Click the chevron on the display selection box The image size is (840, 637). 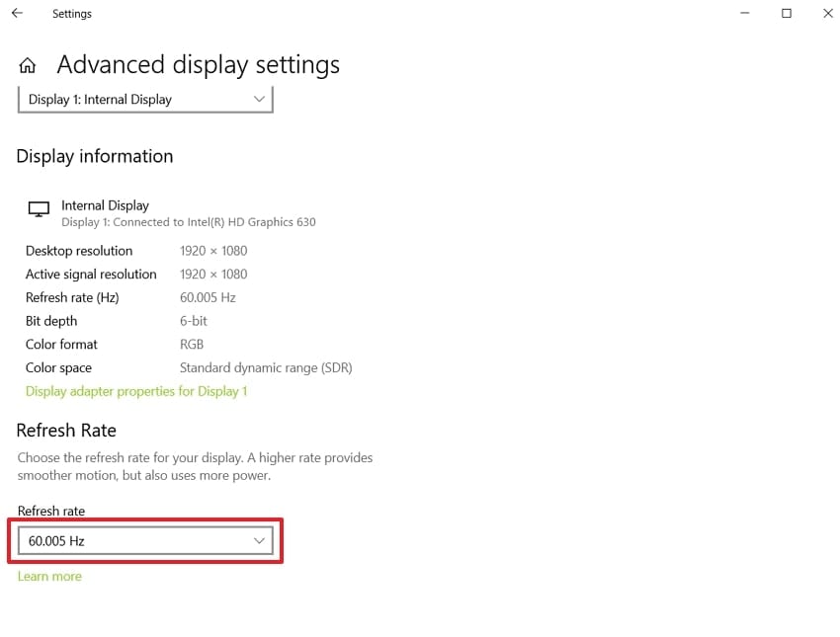[259, 99]
